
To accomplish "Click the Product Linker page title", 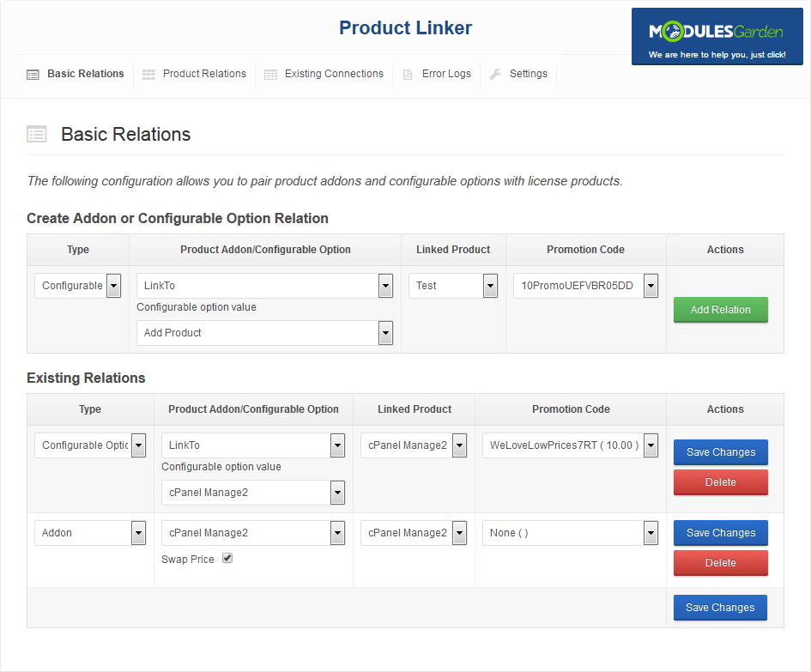I will click(x=405, y=28).
